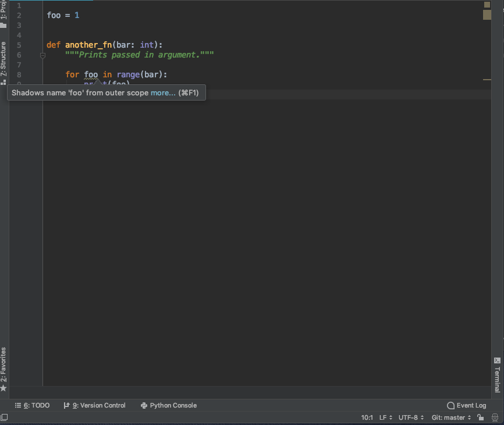Click more... in the shadows warning tooltip
This screenshot has height=425, width=504.
162,92
